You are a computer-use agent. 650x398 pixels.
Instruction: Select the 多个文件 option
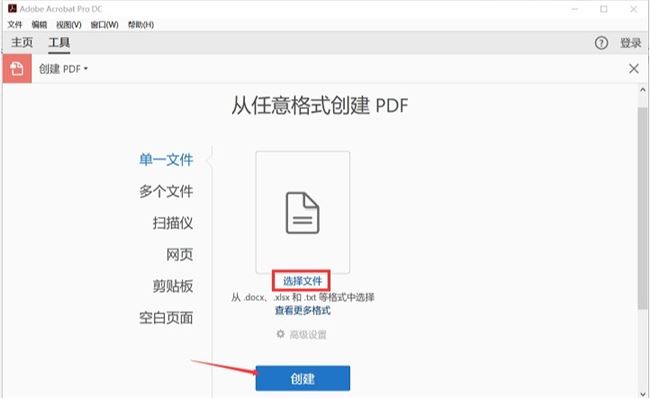[x=166, y=191]
